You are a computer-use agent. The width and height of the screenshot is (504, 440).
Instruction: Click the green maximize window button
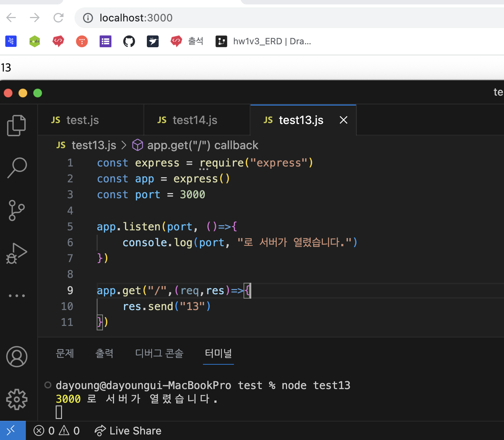coord(38,93)
